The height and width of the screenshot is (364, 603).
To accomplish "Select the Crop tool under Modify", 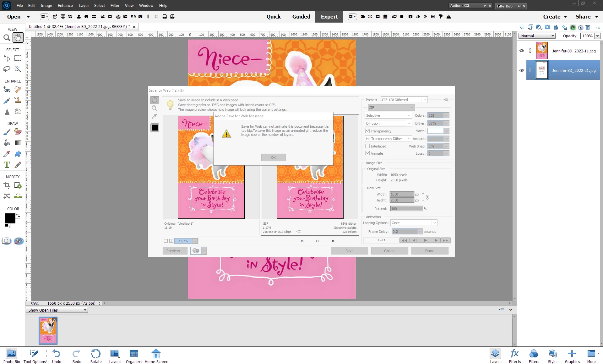I will coord(7,185).
